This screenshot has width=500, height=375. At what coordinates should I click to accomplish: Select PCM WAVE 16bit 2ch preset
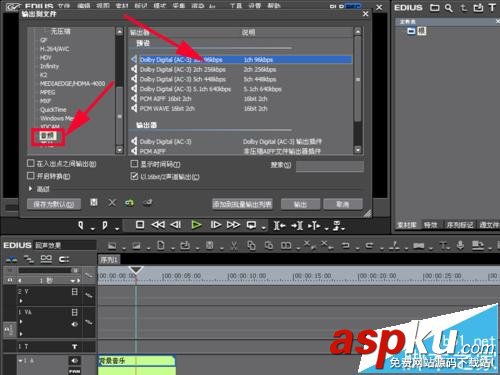point(241,108)
